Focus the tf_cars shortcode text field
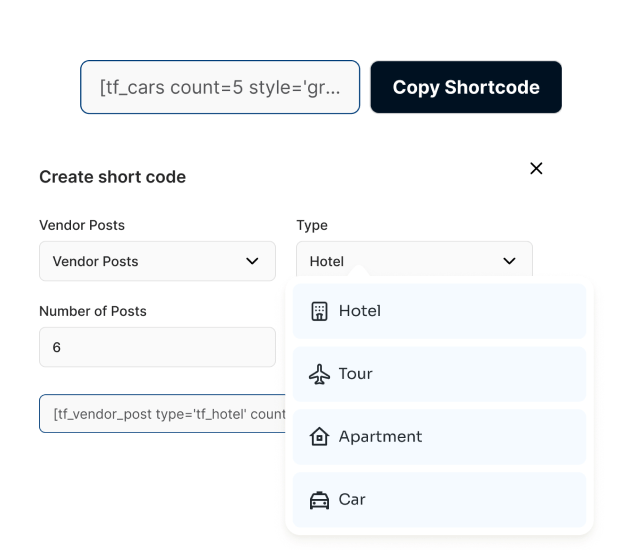Viewport: 640px width, 550px height. (220, 88)
